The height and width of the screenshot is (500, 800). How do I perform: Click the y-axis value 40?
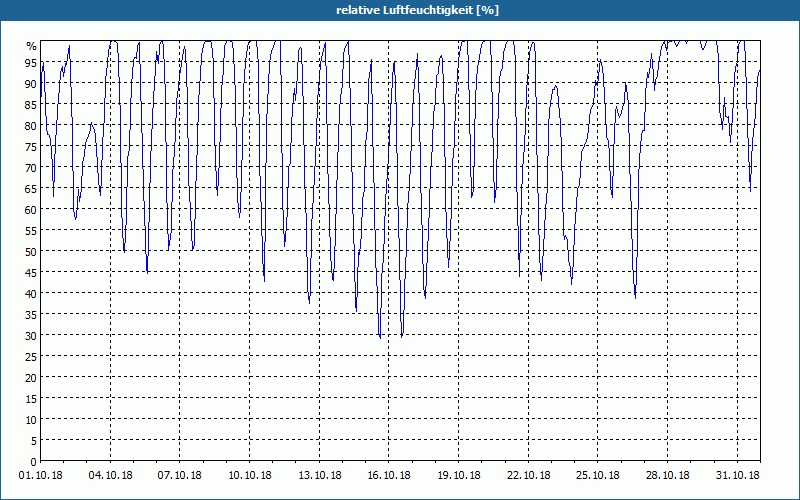(31, 294)
